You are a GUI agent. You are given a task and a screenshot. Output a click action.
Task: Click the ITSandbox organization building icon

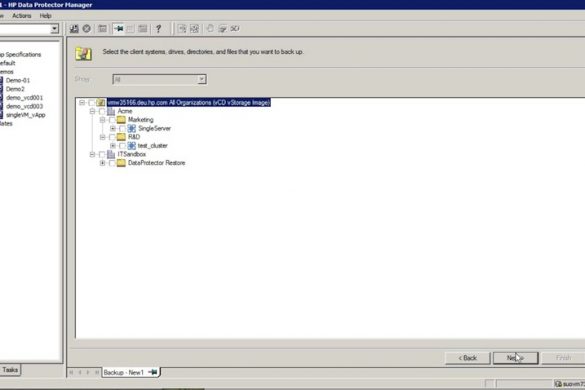coord(111,154)
